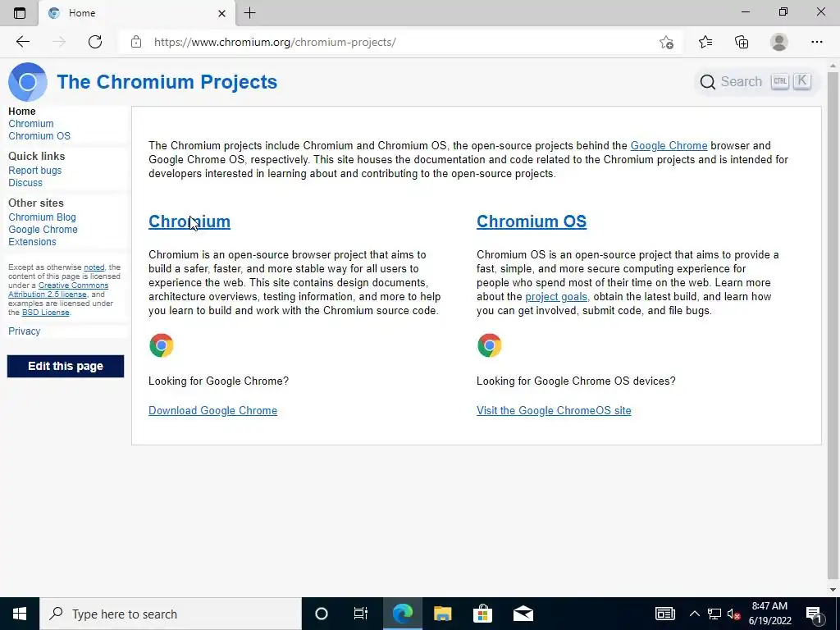Click the muted volume tray icon
This screenshot has width=840, height=630.
pos(734,614)
